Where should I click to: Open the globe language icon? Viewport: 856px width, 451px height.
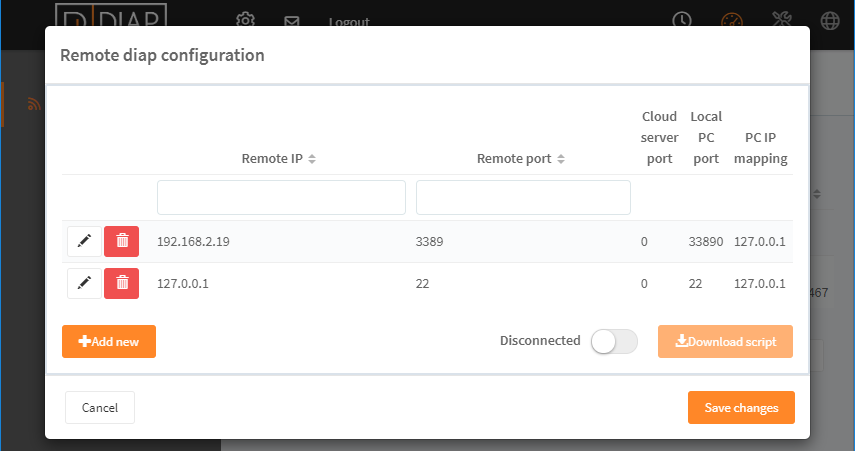830,21
